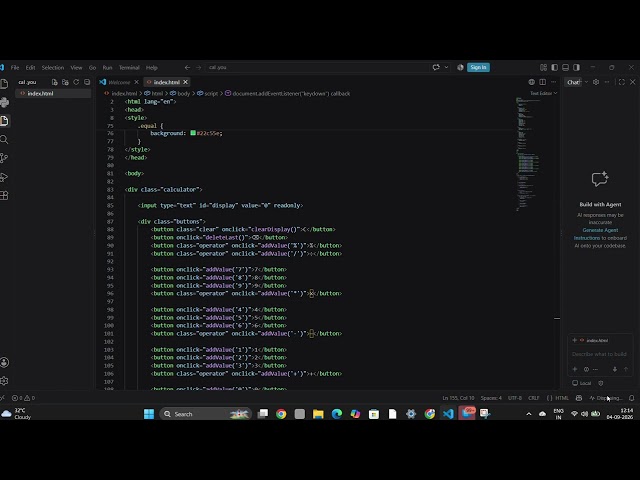
Task: Click the notifications bell in status bar
Action: [631, 398]
